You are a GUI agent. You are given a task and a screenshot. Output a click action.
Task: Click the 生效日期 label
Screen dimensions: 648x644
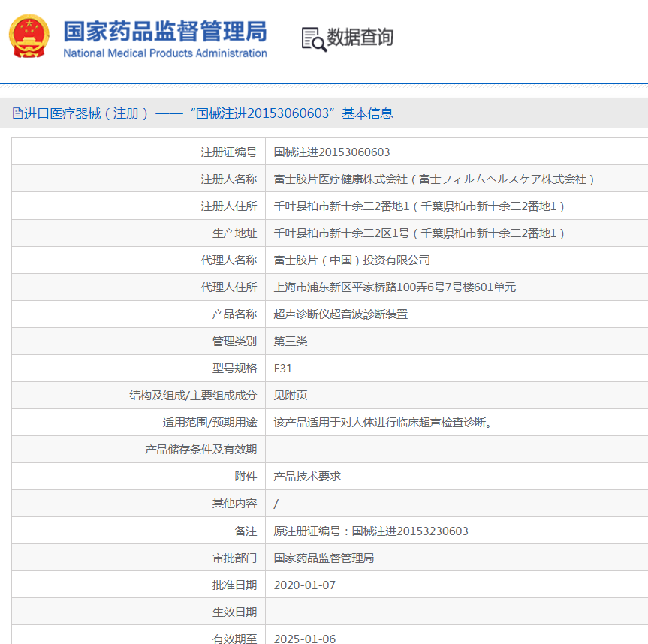point(234,612)
